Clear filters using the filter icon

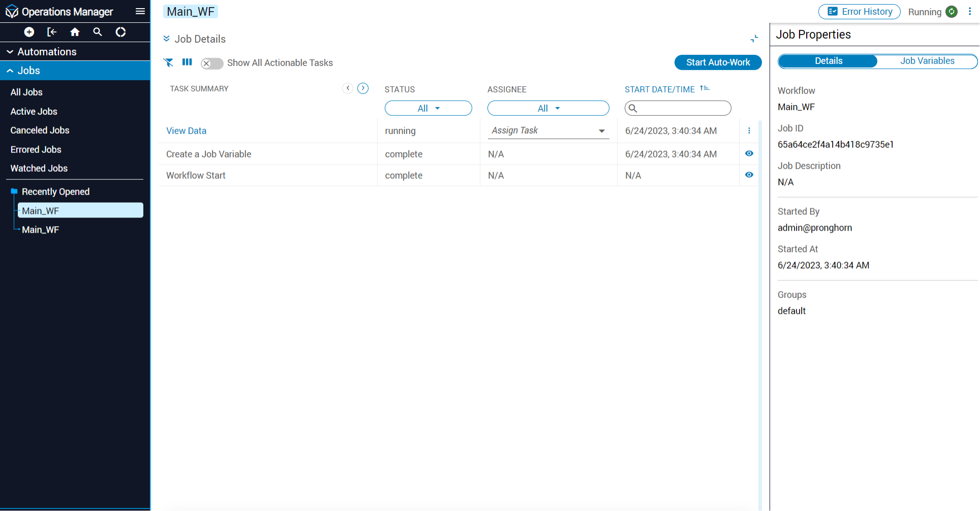(168, 62)
